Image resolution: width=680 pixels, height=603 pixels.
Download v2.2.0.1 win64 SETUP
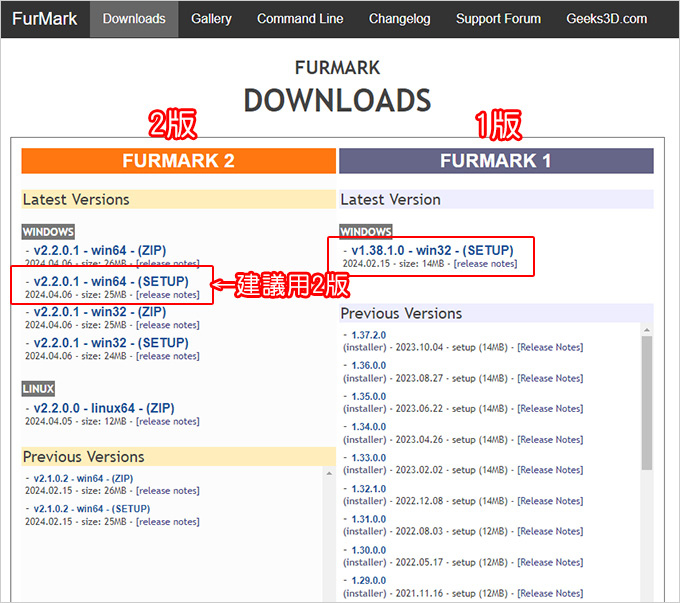[111, 282]
